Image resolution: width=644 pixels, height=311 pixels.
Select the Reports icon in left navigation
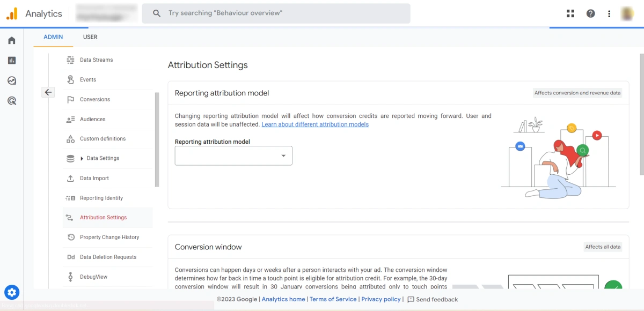pyautogui.click(x=12, y=60)
